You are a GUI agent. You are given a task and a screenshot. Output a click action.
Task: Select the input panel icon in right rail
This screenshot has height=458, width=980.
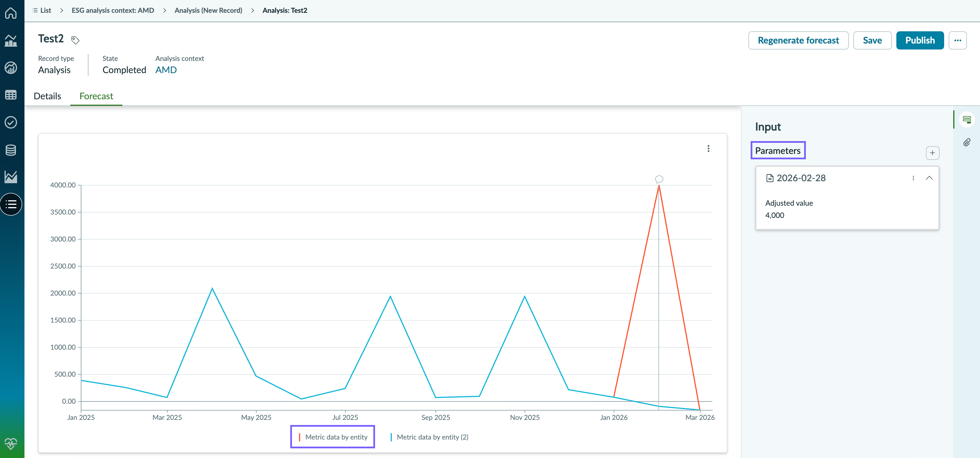click(966, 120)
